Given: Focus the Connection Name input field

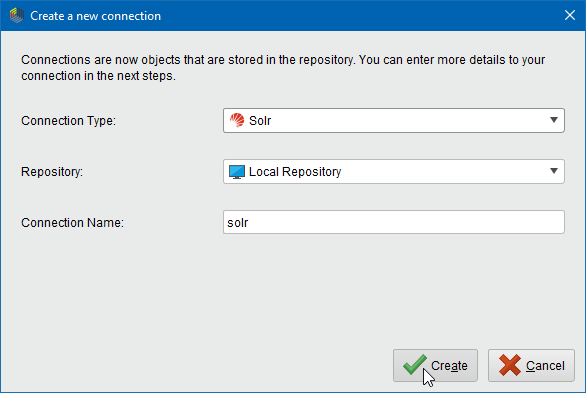Looking at the screenshot, I should point(394,222).
